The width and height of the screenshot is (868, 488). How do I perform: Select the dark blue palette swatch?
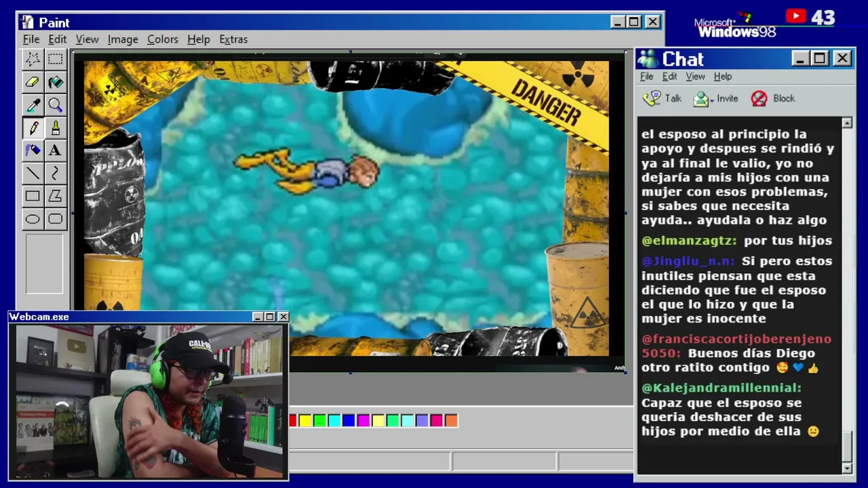[349, 421]
